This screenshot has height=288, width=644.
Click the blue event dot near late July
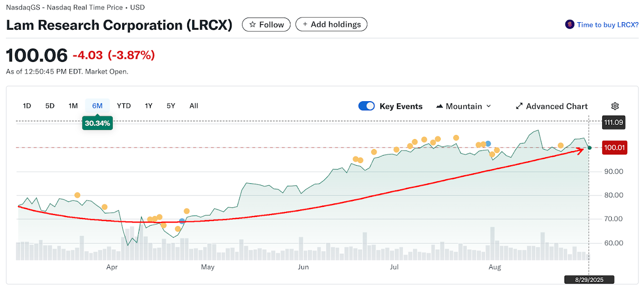(488, 144)
